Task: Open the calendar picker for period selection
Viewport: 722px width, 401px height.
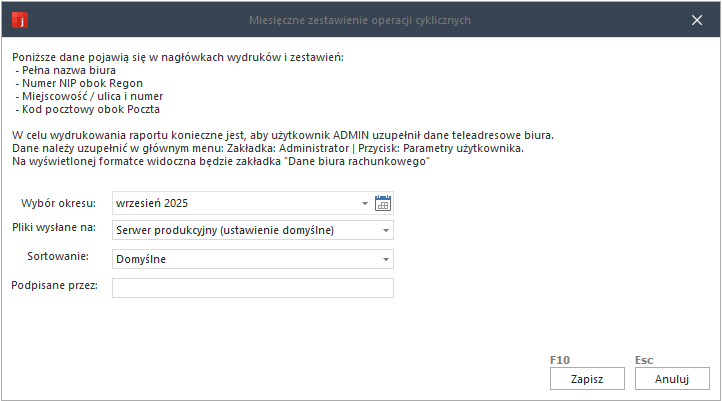Action: [382, 203]
